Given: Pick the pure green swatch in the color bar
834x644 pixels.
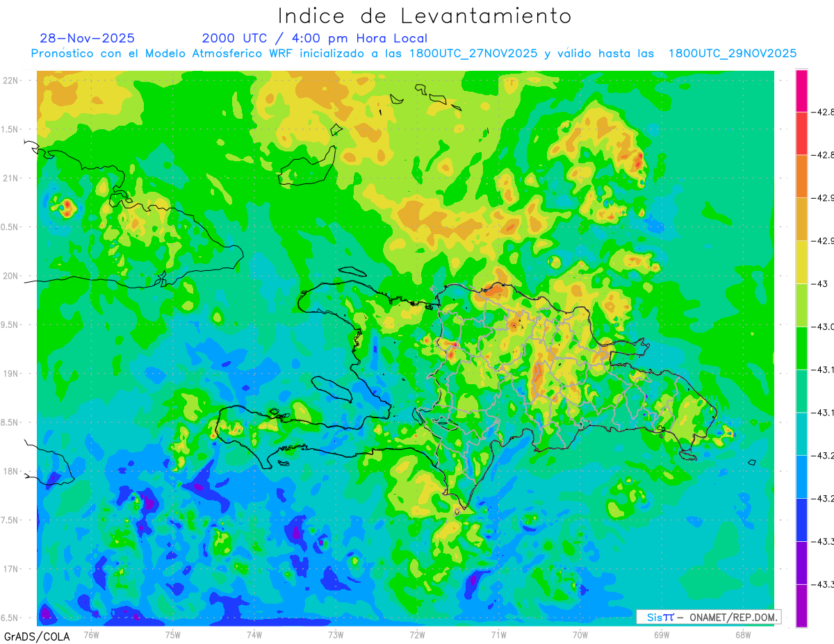Looking at the screenshot, I should [x=801, y=348].
